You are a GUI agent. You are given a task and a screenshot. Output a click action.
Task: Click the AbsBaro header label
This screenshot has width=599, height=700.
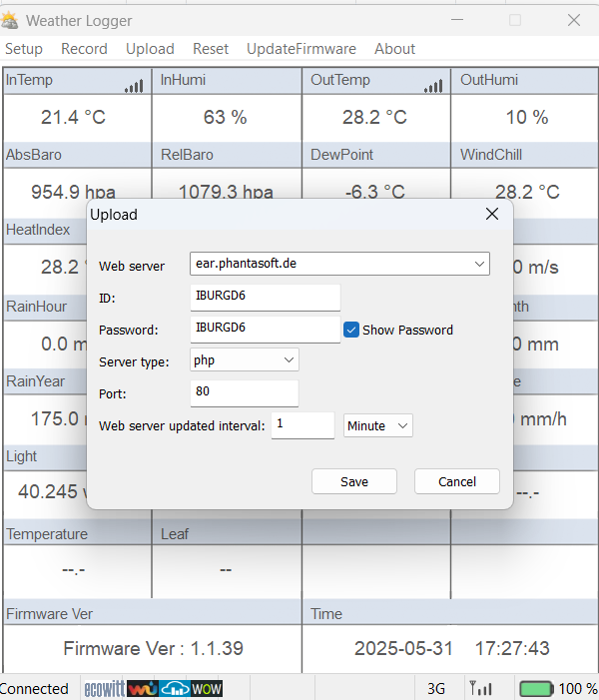coord(34,155)
